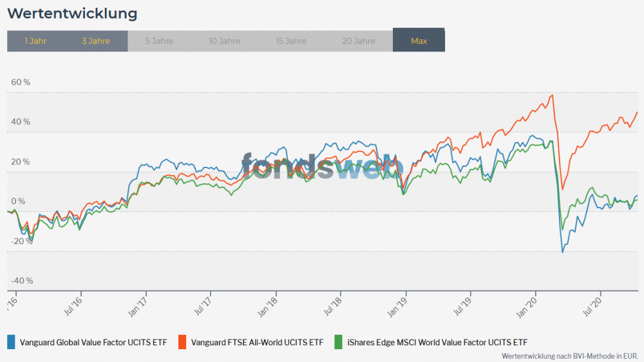This screenshot has height=362, width=644.
Task: Toggle the Vanguard Global Value Factor UCITS ETF series
Action: [93, 342]
